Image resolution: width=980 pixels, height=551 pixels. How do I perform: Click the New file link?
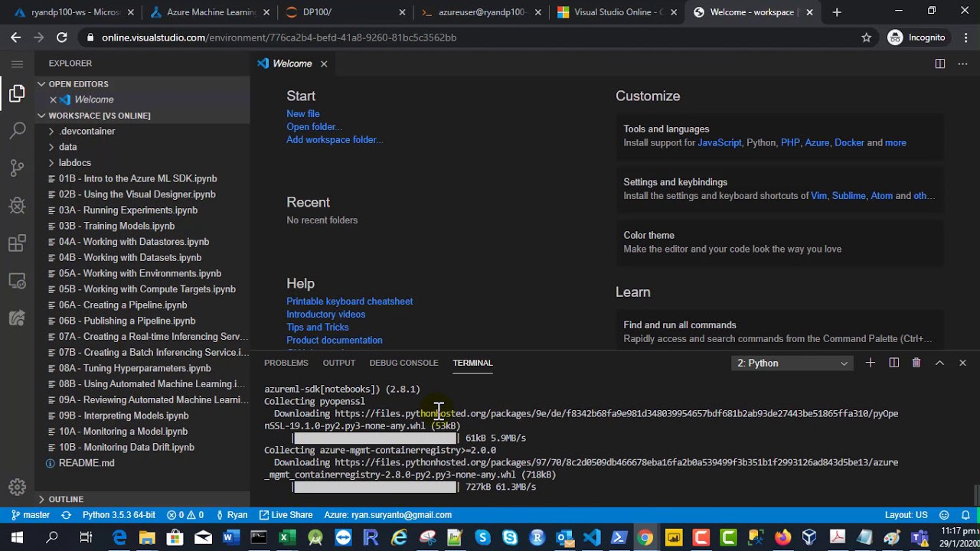(302, 114)
